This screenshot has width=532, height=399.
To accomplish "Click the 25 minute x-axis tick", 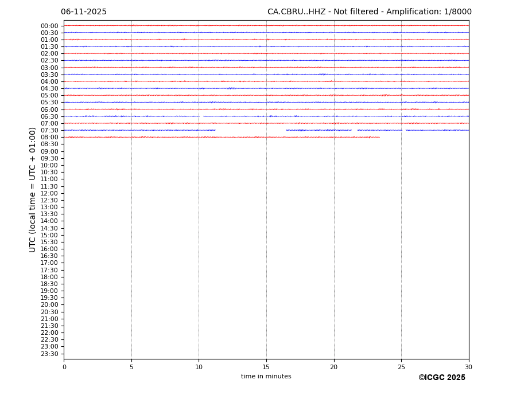I will pos(401,367).
